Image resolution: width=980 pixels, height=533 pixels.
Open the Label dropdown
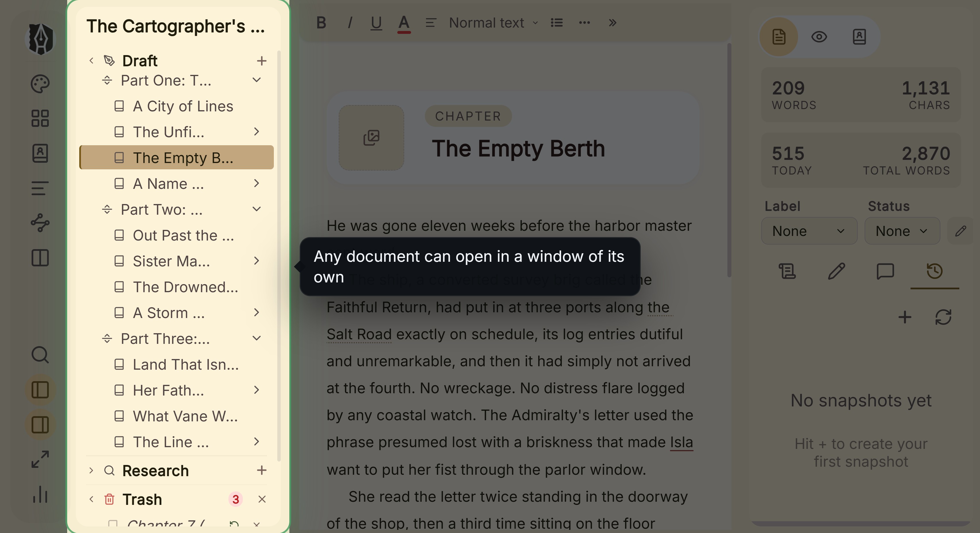coord(809,231)
